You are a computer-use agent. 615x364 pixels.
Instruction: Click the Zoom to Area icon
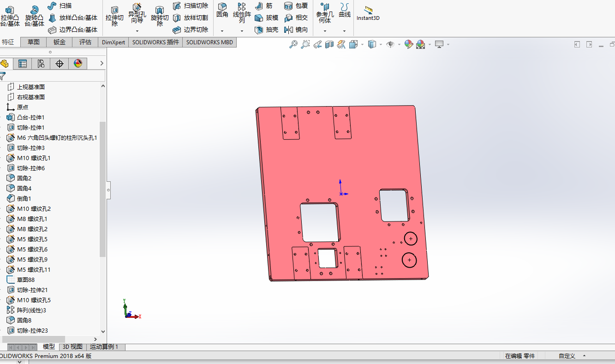pos(305,44)
